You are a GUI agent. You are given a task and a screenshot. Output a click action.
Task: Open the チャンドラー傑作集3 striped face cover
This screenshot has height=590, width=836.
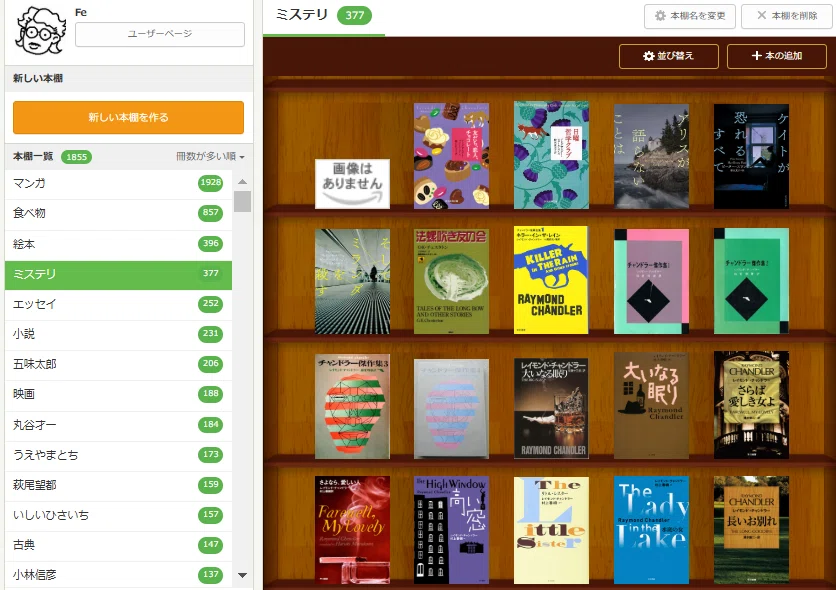click(352, 407)
